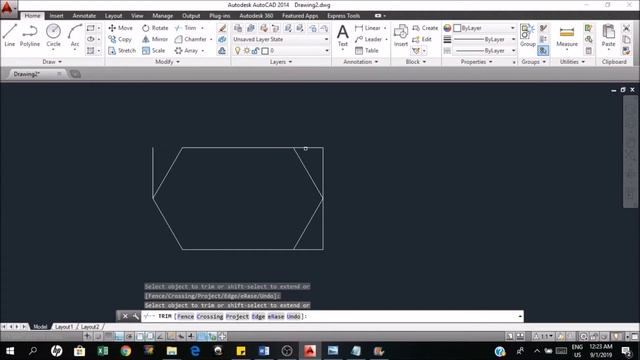
Task: Open the Express Tools ribbon tab
Action: tap(344, 16)
